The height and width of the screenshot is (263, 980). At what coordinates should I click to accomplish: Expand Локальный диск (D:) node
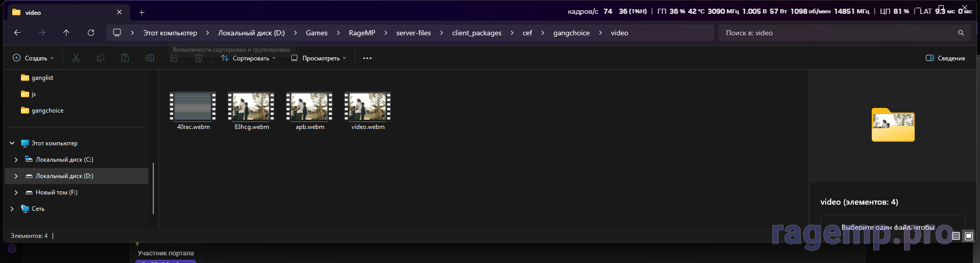(x=16, y=176)
